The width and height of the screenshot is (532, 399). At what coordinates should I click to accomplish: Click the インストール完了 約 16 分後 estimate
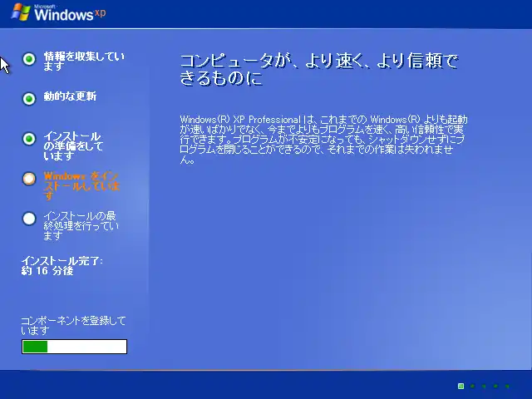[x=62, y=266]
